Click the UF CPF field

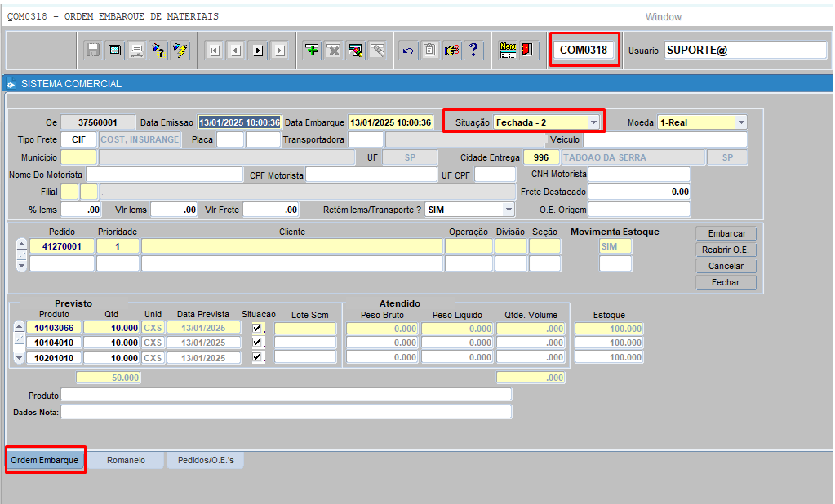(x=495, y=175)
